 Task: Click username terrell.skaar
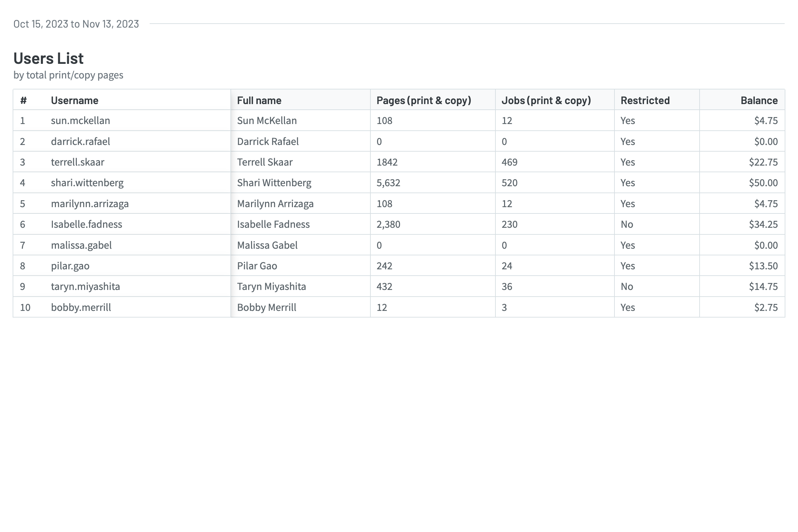tap(77, 162)
